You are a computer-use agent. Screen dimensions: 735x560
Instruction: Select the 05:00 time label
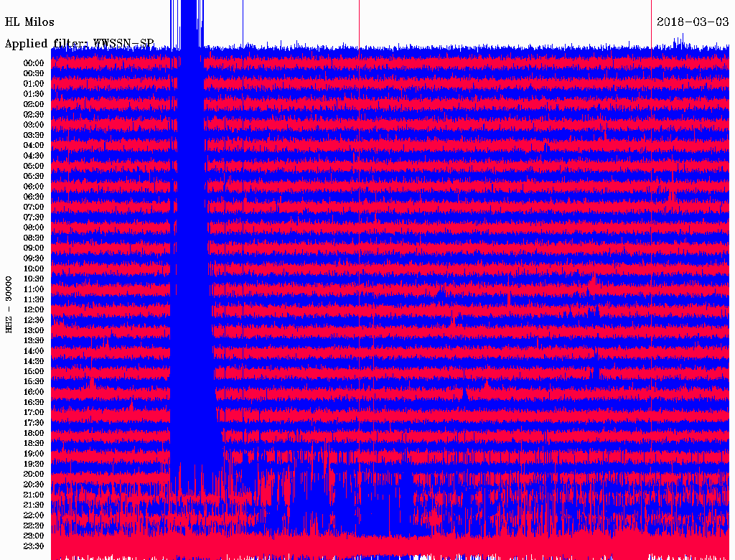click(x=34, y=166)
